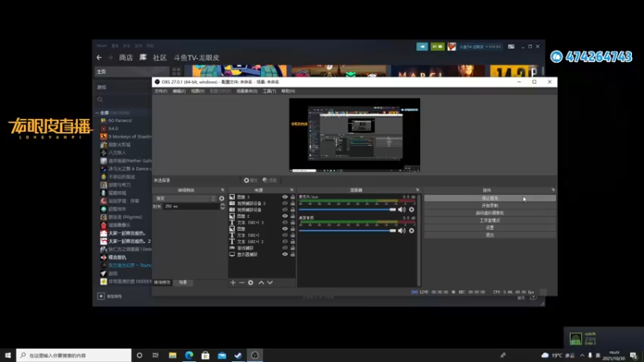
Task: Switch to the 场景 dock tab
Action: pyautogui.click(x=183, y=282)
